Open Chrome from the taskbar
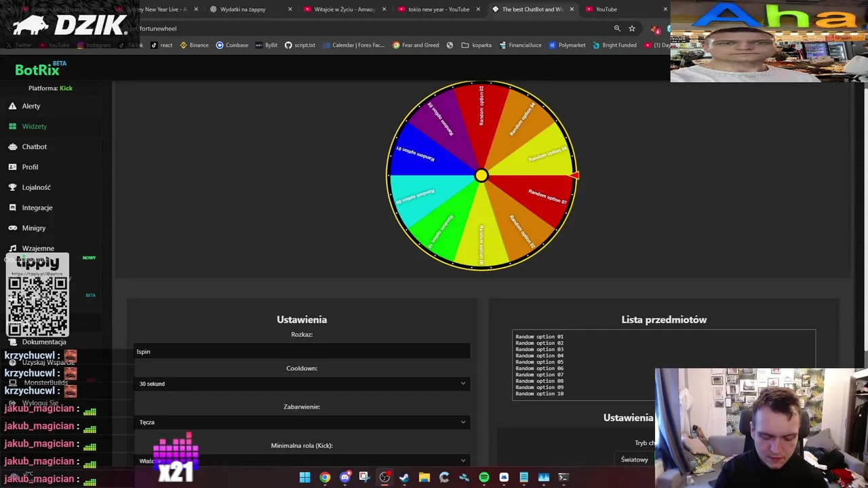Viewport: 868px width, 488px height. pyautogui.click(x=325, y=477)
